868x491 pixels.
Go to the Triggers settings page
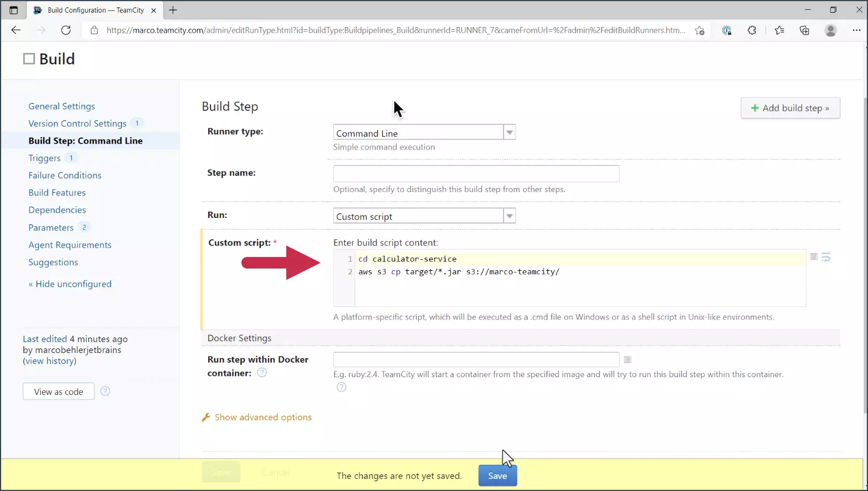[x=44, y=158]
